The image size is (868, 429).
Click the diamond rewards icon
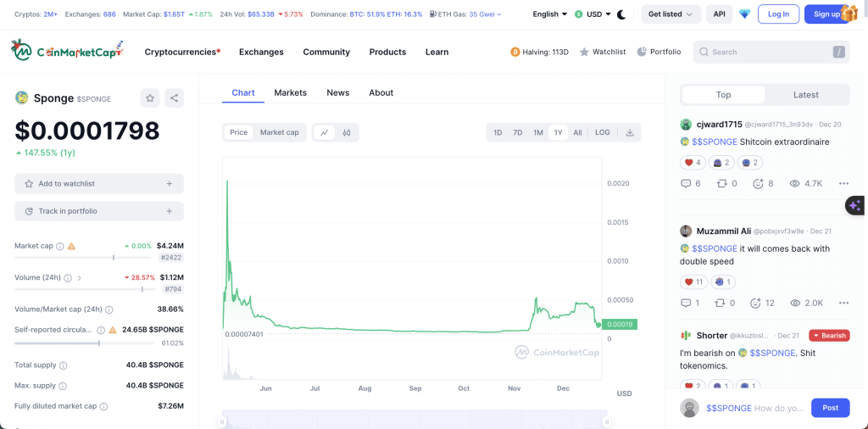744,14
